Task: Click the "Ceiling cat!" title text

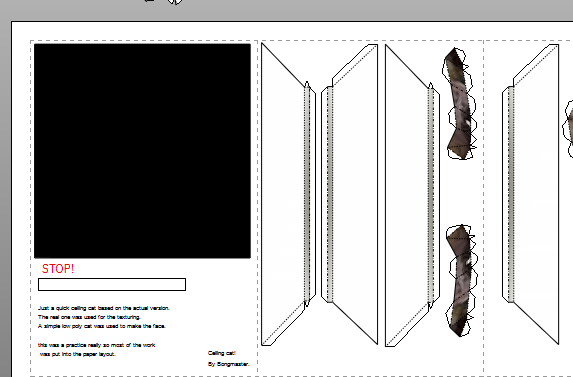Action: tap(222, 353)
